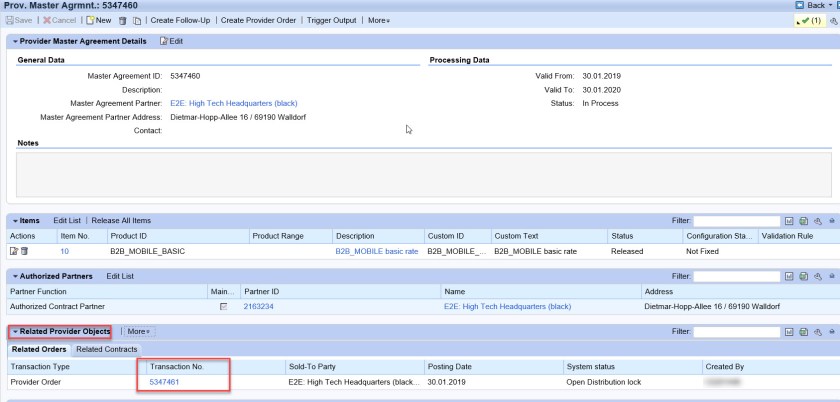840x402 pixels.
Task: Click the Create Provider Order button
Action: (x=258, y=20)
